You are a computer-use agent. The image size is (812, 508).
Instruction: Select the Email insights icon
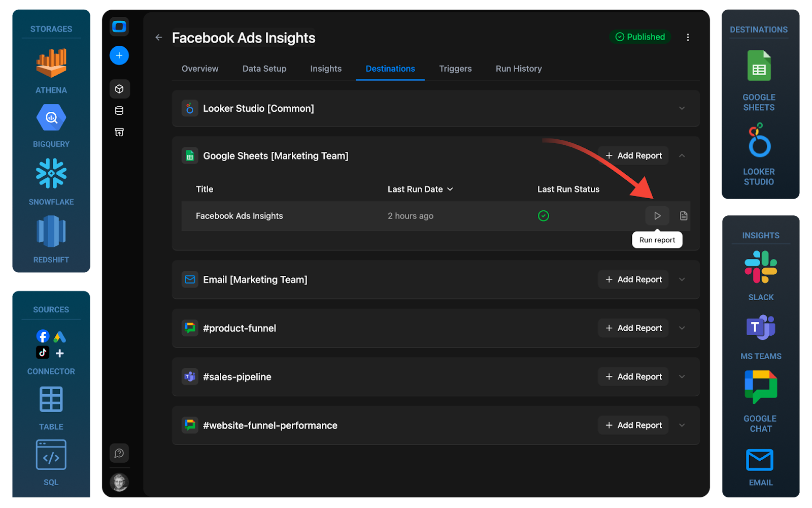click(x=760, y=460)
